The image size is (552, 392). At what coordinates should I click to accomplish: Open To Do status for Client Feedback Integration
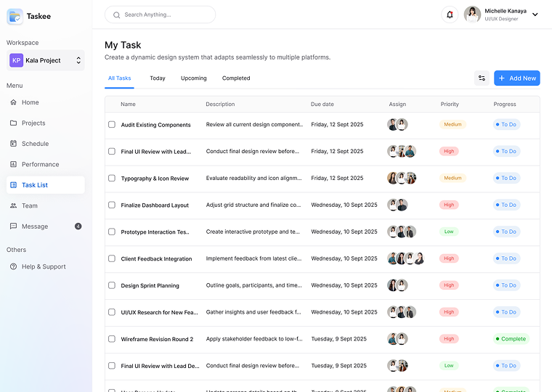pos(506,258)
